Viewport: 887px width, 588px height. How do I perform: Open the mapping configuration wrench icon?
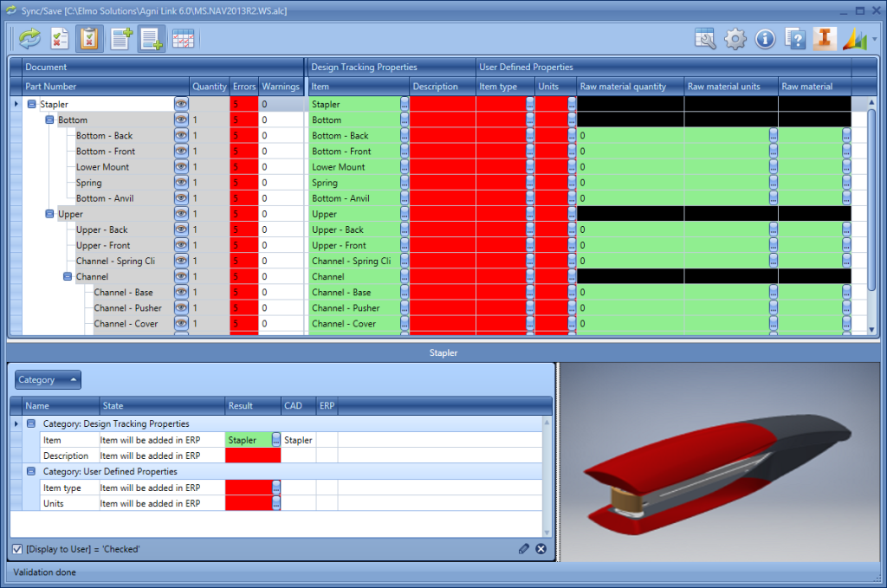[705, 39]
